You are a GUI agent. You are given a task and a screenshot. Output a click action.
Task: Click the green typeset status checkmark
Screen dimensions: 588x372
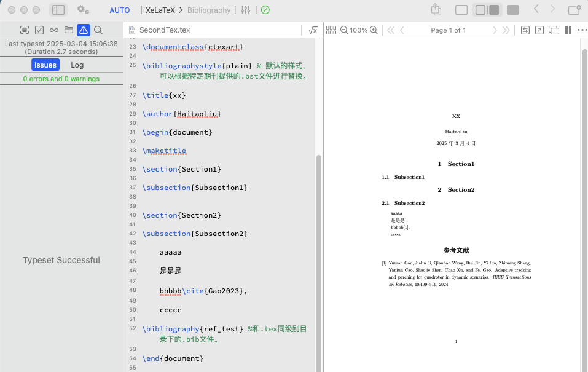(265, 10)
